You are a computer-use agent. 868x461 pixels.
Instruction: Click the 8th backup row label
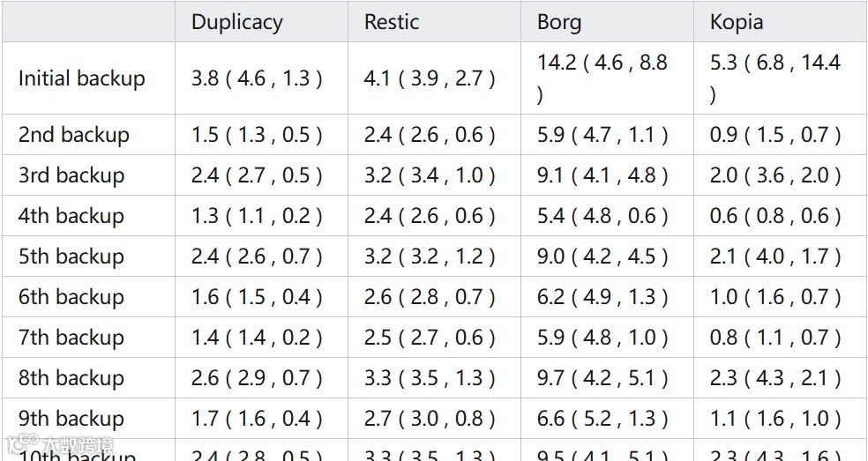71,377
